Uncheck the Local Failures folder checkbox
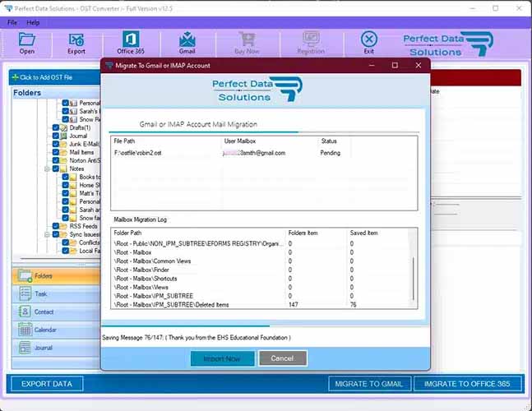Image resolution: width=532 pixels, height=411 pixels. tap(66, 251)
